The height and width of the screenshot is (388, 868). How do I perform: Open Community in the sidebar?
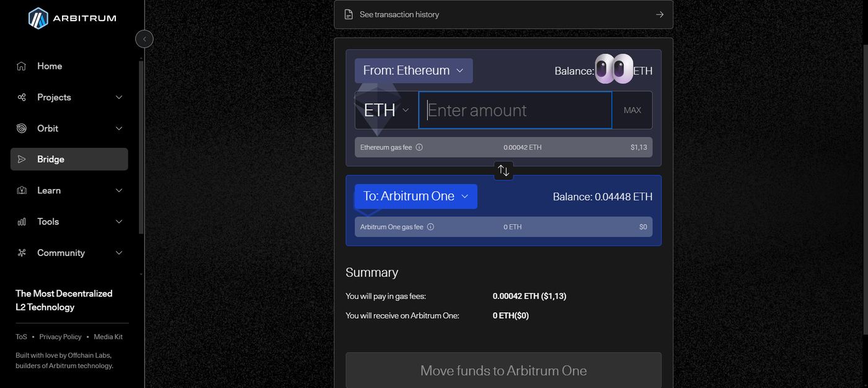69,253
